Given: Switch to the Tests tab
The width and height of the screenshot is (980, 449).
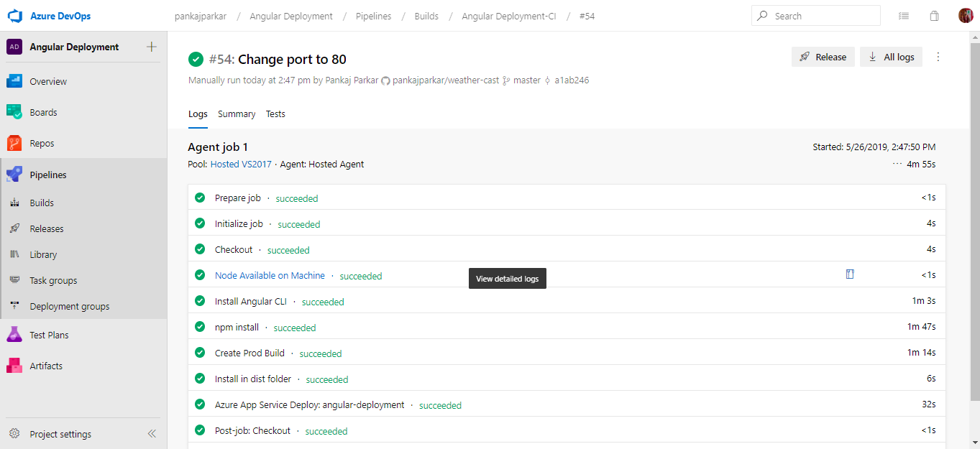Looking at the screenshot, I should click(275, 114).
